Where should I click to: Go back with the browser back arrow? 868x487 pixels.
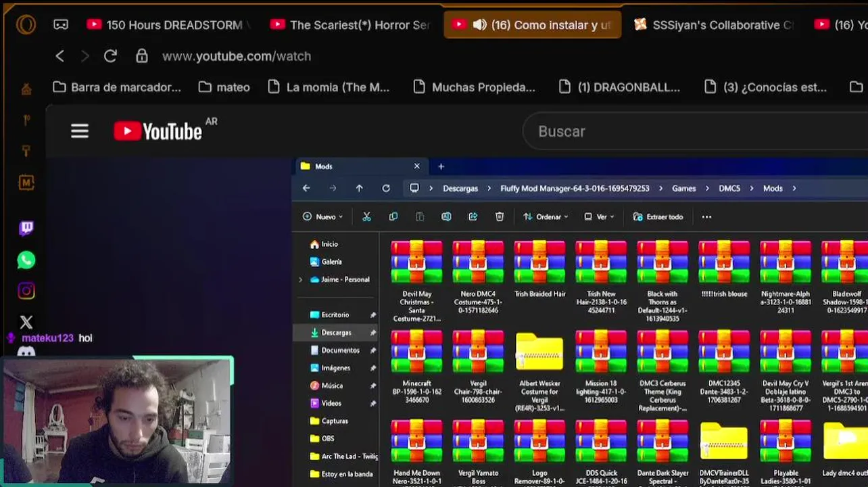coord(60,56)
